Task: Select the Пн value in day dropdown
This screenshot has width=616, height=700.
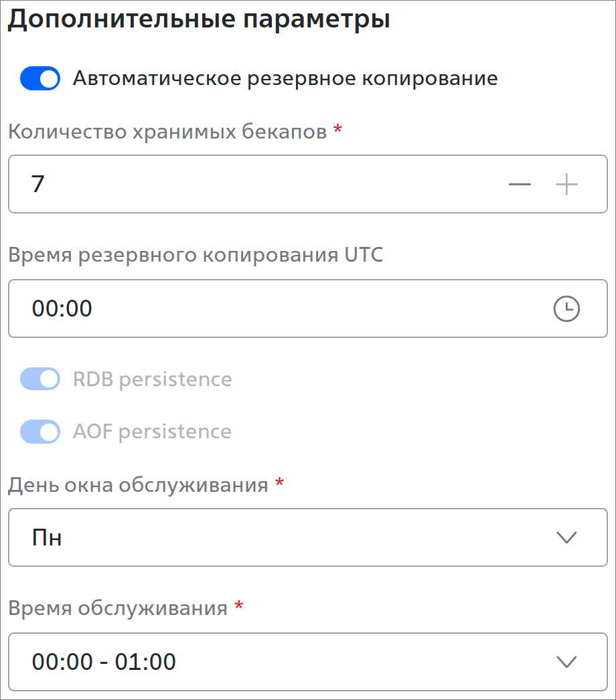Action: click(x=46, y=537)
